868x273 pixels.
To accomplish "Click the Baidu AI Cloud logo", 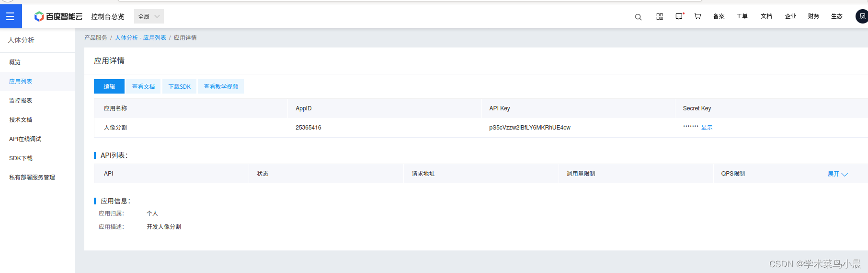I will coord(58,17).
